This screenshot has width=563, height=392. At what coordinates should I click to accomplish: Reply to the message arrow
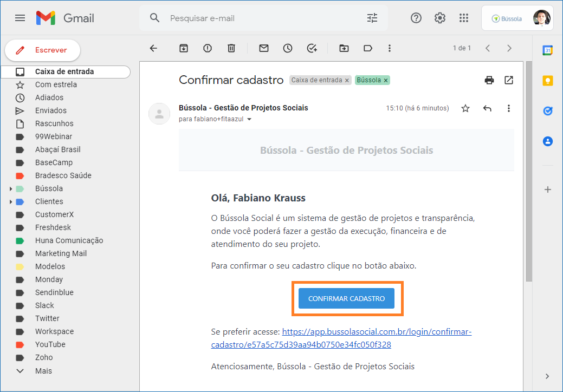click(487, 108)
